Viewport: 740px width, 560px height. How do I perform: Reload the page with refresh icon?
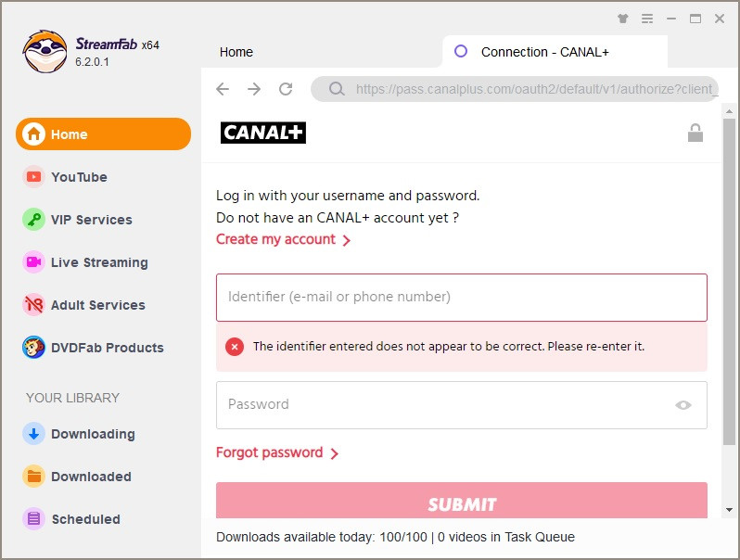pos(286,89)
